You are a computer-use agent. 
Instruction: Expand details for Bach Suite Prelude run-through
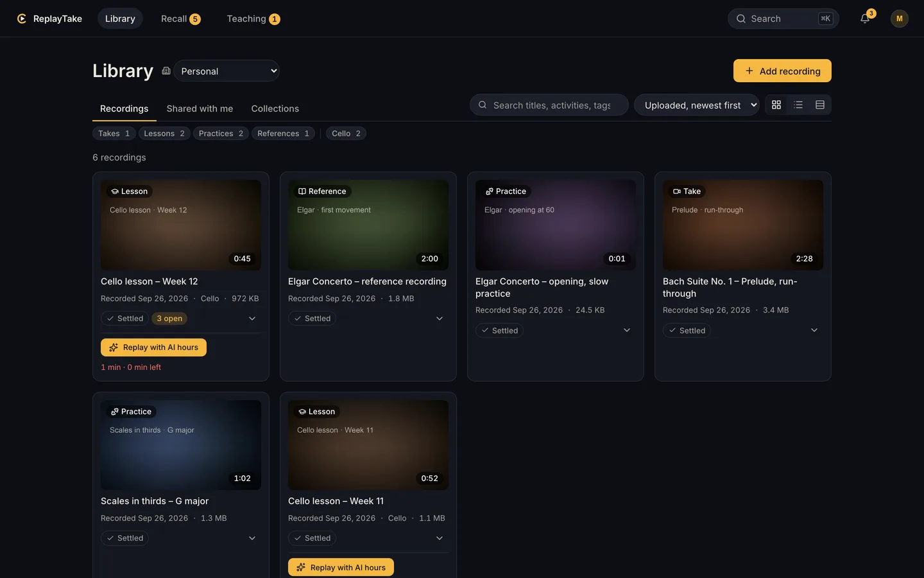click(814, 330)
